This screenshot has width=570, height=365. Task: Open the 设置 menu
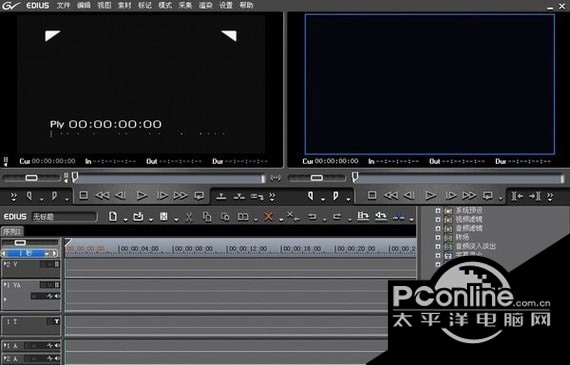click(x=226, y=5)
